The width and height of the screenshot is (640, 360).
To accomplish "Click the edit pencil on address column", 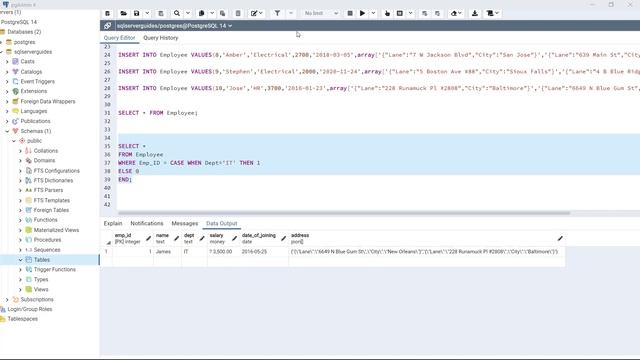I will coord(560,238).
